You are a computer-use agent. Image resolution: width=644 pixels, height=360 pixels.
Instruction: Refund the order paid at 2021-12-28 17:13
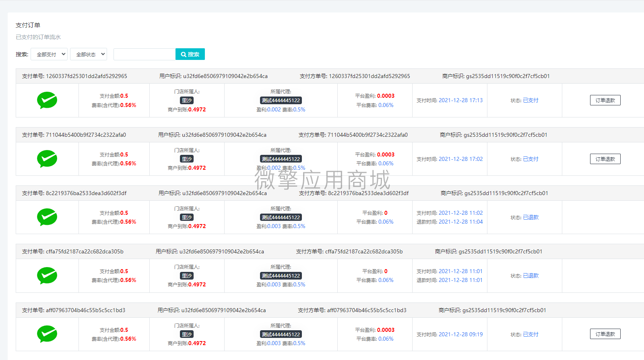click(x=605, y=100)
